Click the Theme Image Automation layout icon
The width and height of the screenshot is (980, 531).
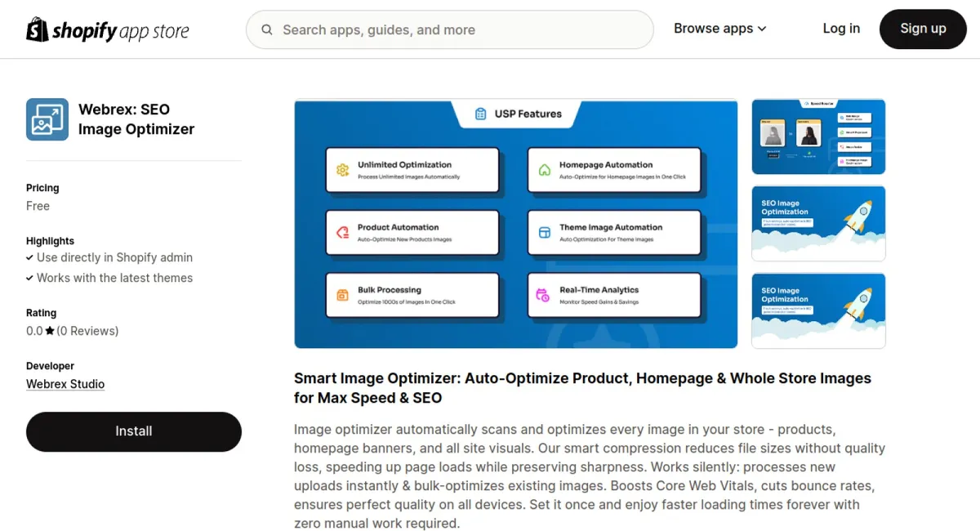click(545, 233)
